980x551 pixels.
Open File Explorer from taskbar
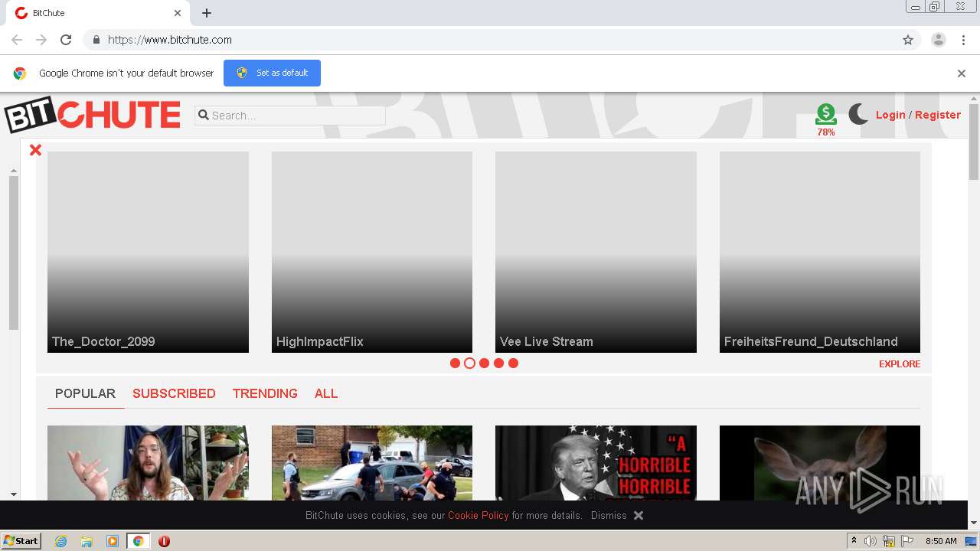click(87, 541)
